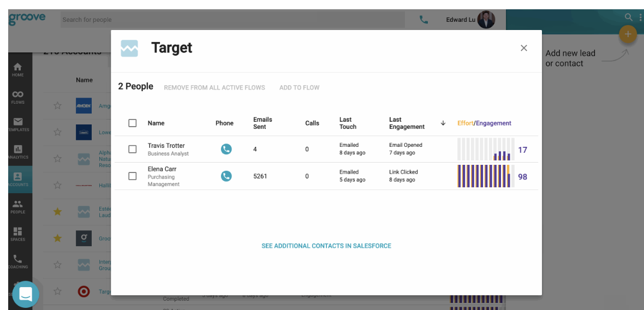Click Elena Carr emails sent 5261

click(260, 176)
